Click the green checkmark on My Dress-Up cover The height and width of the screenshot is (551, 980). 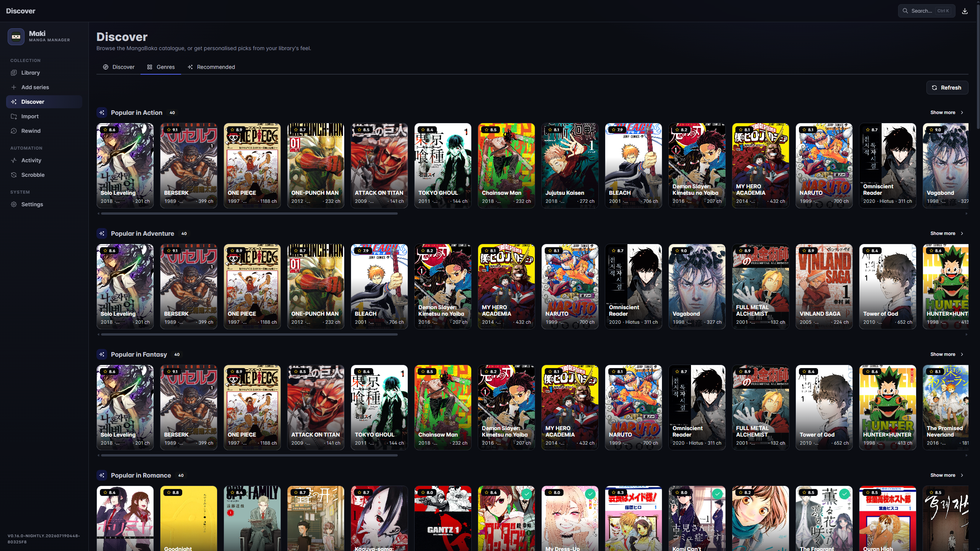590,494
